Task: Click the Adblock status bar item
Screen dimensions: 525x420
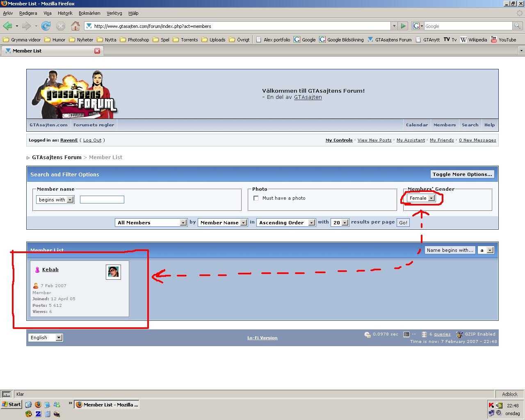Action: point(510,394)
